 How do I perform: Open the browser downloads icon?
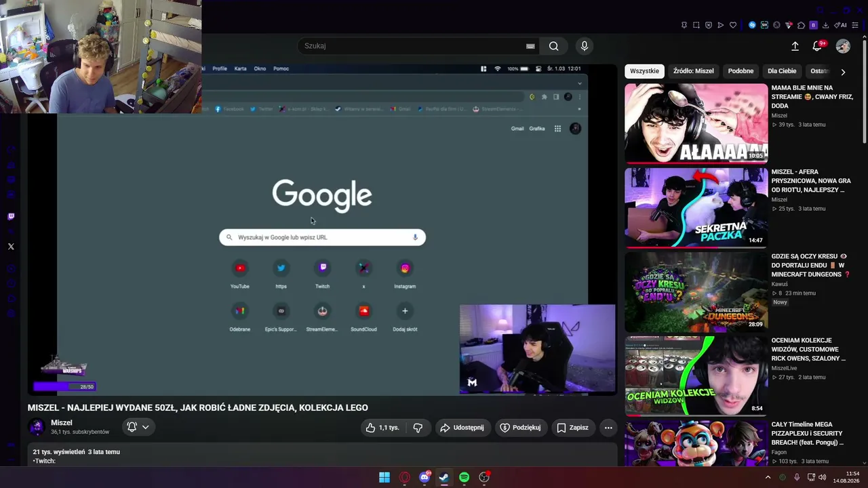(826, 25)
